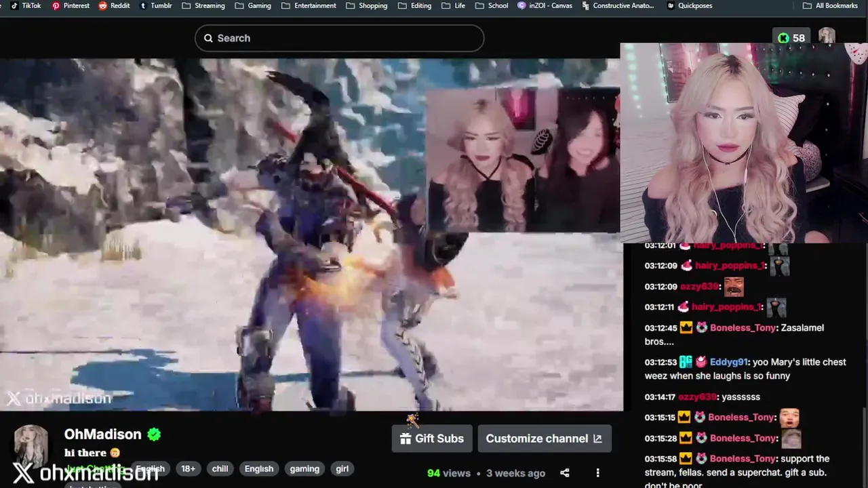The image size is (868, 488).
Task: Expand the Editing bookmarks folder
Action: 414,5
